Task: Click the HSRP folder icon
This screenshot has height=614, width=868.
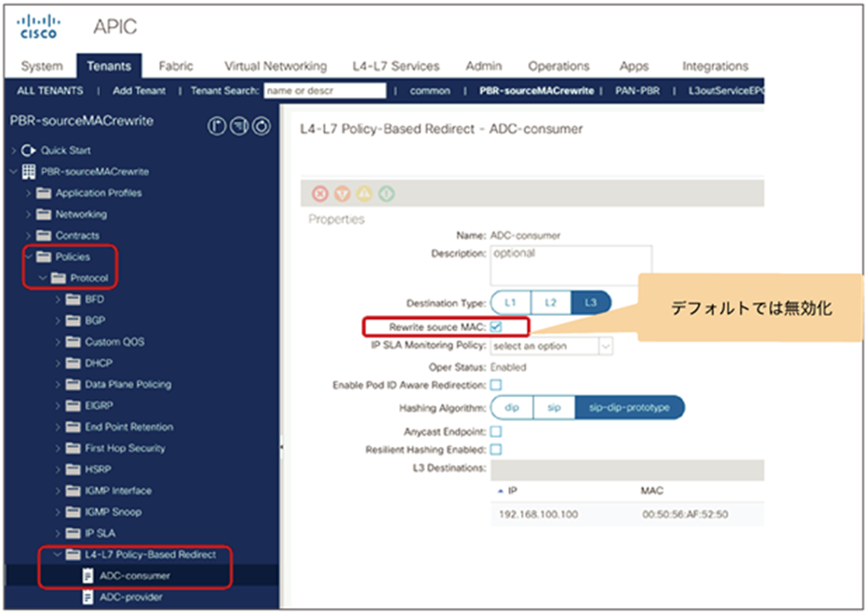Action: [73, 469]
